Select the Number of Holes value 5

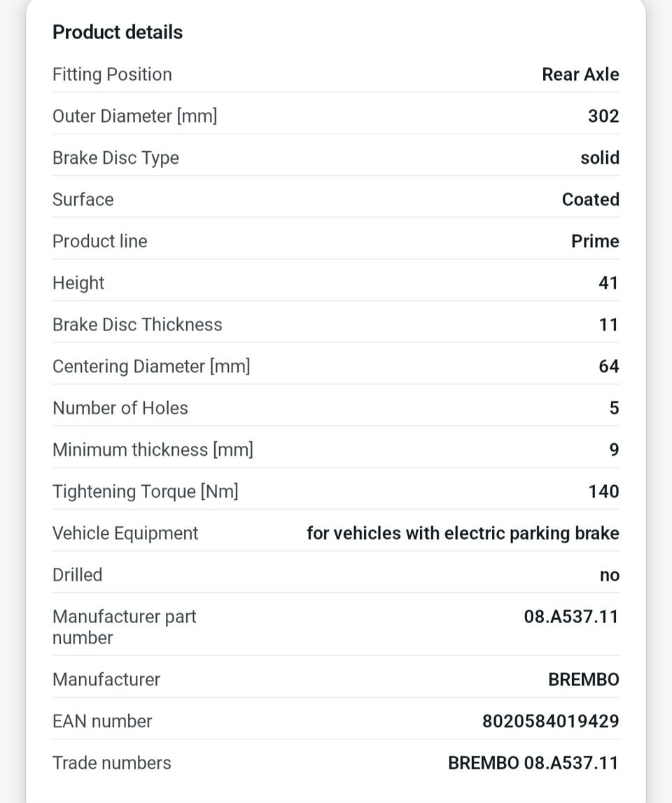pos(614,407)
